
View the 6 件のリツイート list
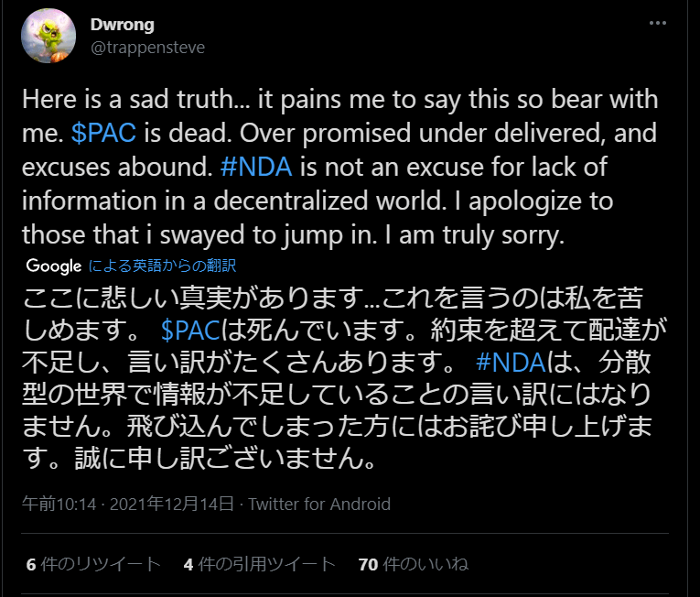click(94, 564)
